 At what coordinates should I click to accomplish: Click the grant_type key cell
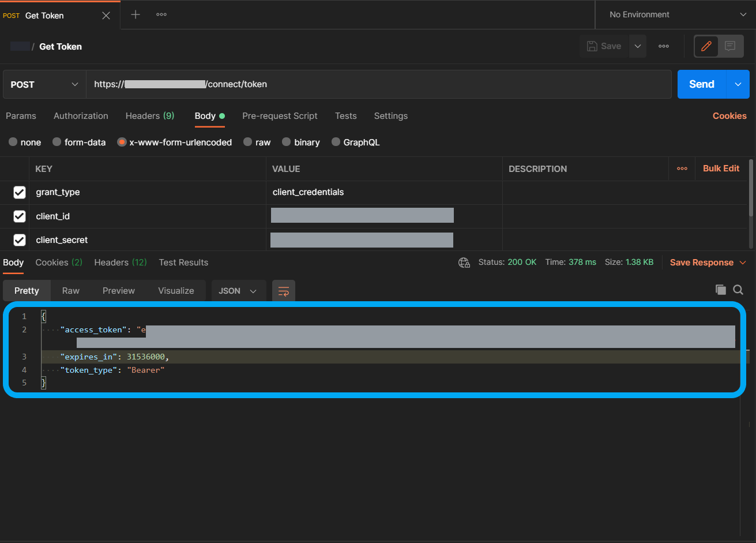click(147, 192)
